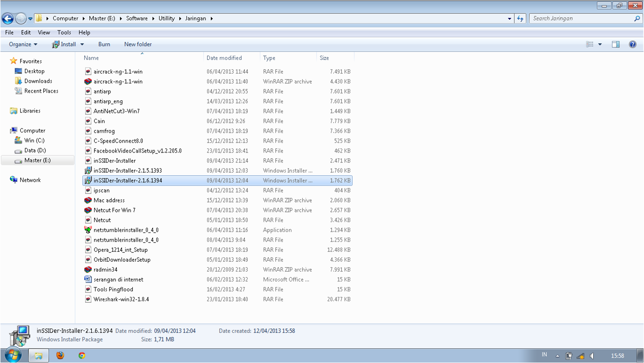The image size is (644, 363).
Task: Click the Software breadcrumb in the address bar
Action: (x=137, y=18)
